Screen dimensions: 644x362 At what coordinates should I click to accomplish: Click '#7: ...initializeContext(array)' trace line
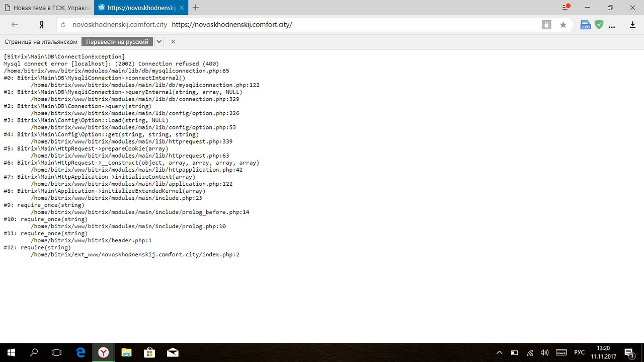click(x=100, y=177)
